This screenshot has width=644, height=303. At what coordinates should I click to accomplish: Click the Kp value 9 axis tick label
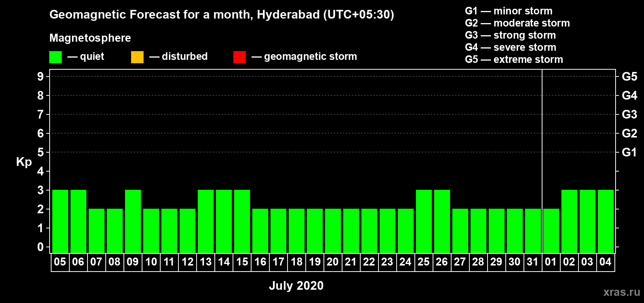41,77
